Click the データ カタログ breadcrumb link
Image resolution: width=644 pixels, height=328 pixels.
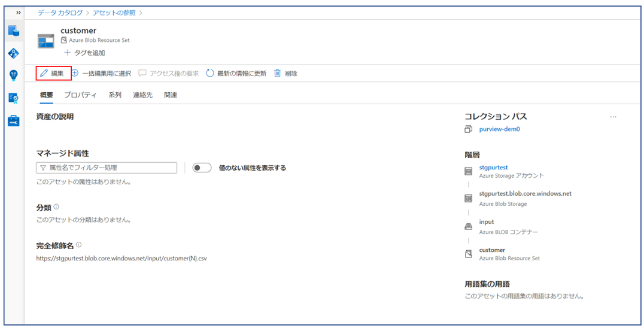60,13
